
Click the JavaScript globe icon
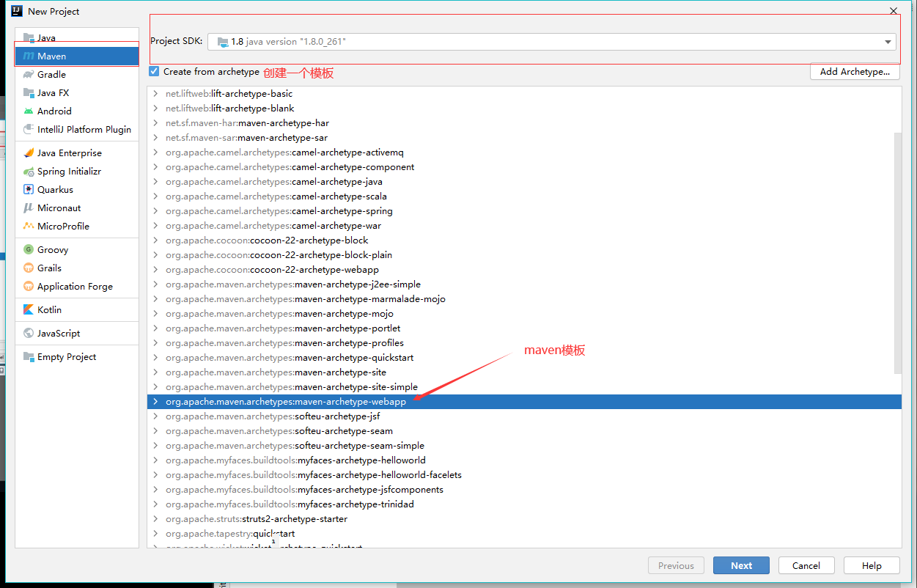[29, 334]
